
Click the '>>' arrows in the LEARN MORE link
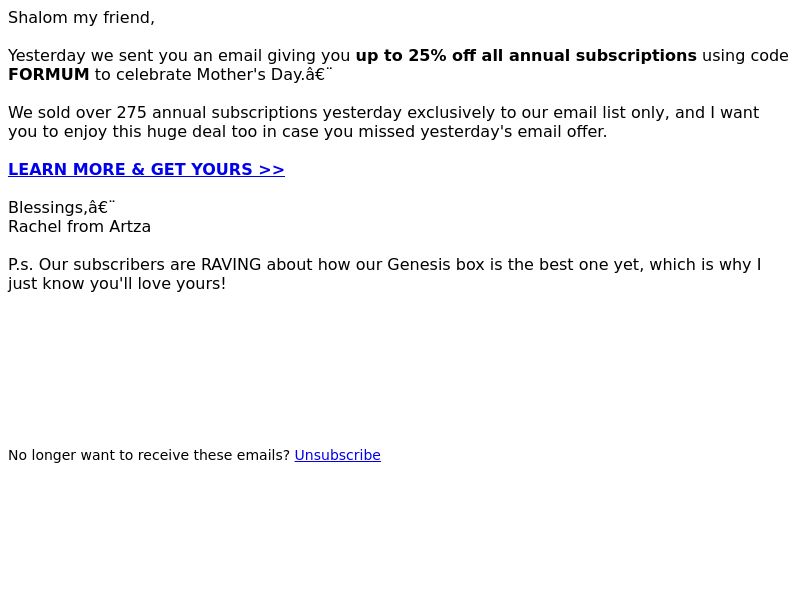click(271, 169)
